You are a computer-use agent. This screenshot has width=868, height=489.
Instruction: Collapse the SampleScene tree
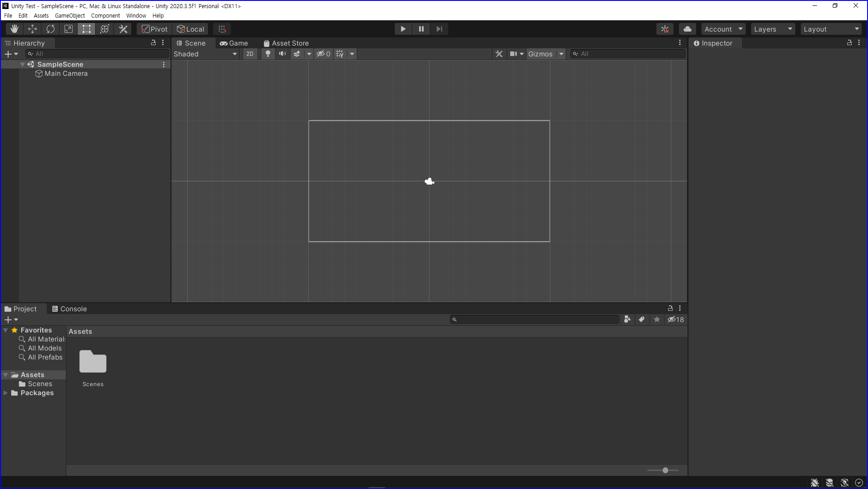click(x=23, y=65)
